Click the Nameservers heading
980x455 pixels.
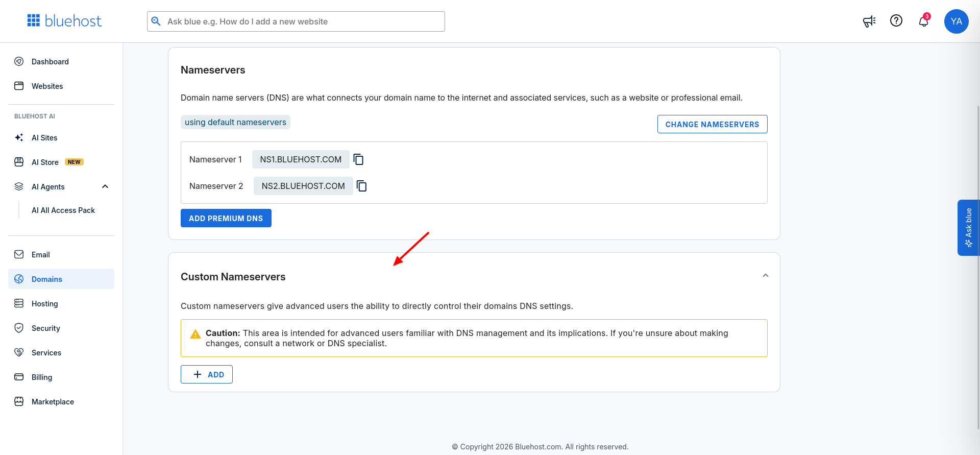click(x=213, y=70)
